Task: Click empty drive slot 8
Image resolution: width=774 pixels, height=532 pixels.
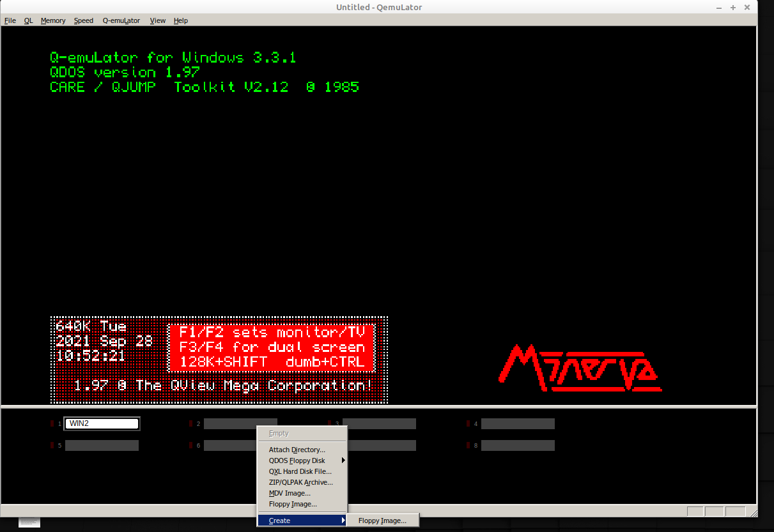Action: pos(518,445)
